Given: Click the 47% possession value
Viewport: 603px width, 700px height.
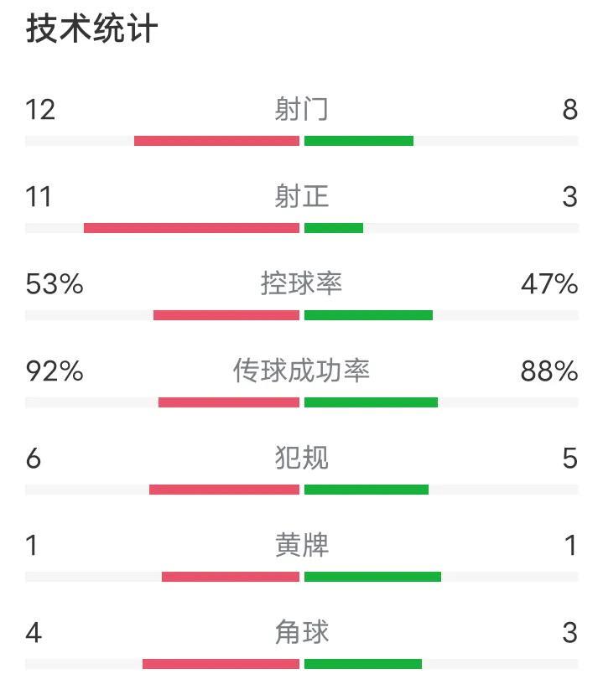Looking at the screenshot, I should point(549,284).
